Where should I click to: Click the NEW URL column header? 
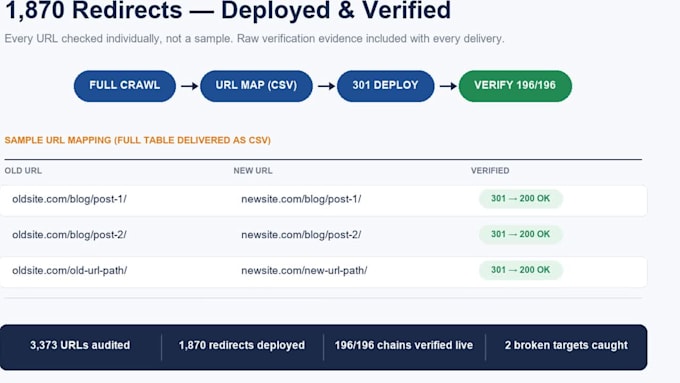(x=253, y=170)
